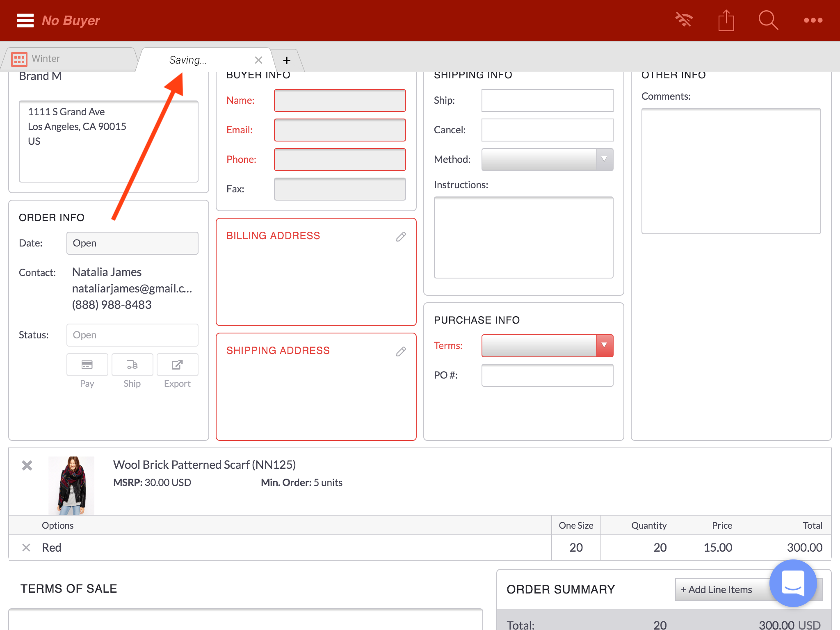Click the Comments text area
This screenshot has width=840, height=630.
click(x=731, y=171)
